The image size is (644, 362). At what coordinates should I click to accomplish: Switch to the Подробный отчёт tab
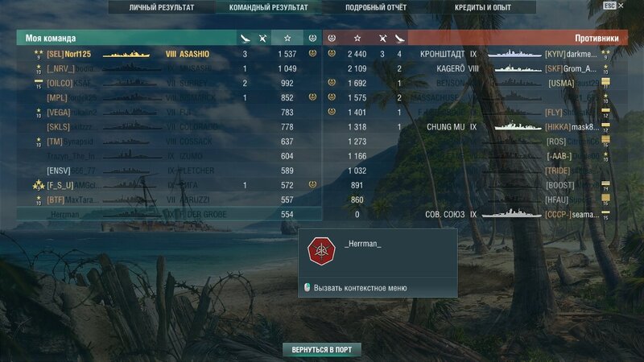click(x=376, y=7)
